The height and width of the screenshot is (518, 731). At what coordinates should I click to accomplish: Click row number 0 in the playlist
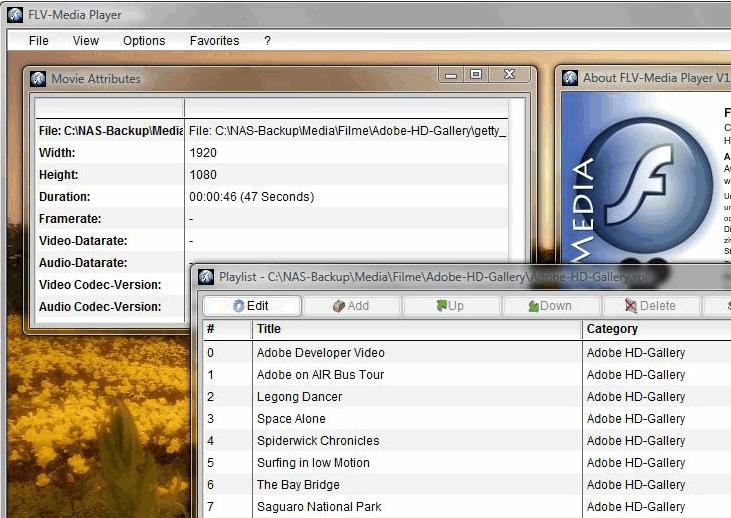pos(211,352)
